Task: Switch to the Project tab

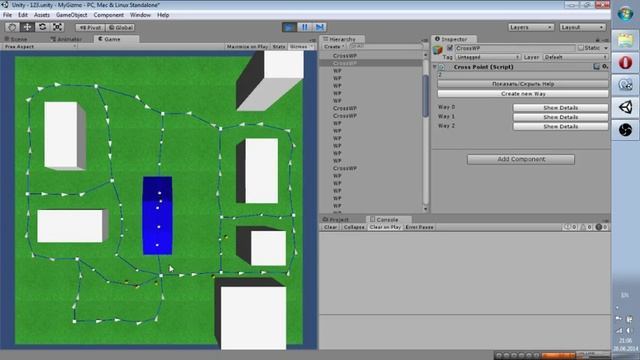Action: point(336,220)
